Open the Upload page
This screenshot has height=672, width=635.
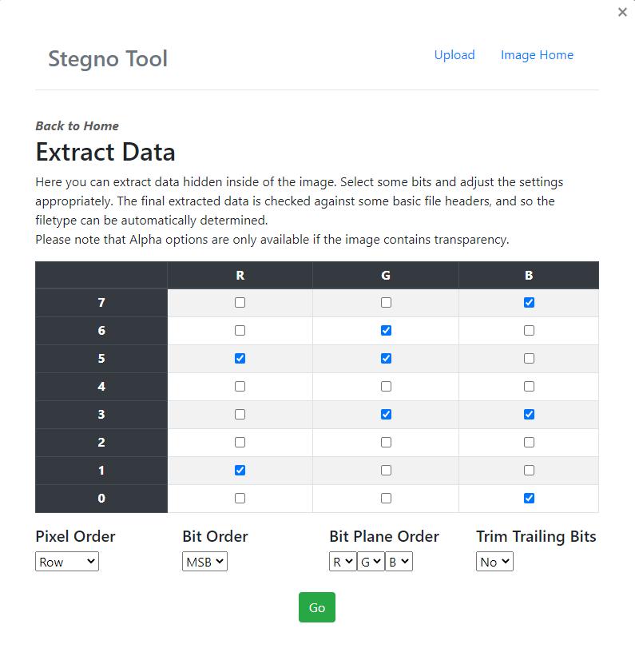pos(454,55)
